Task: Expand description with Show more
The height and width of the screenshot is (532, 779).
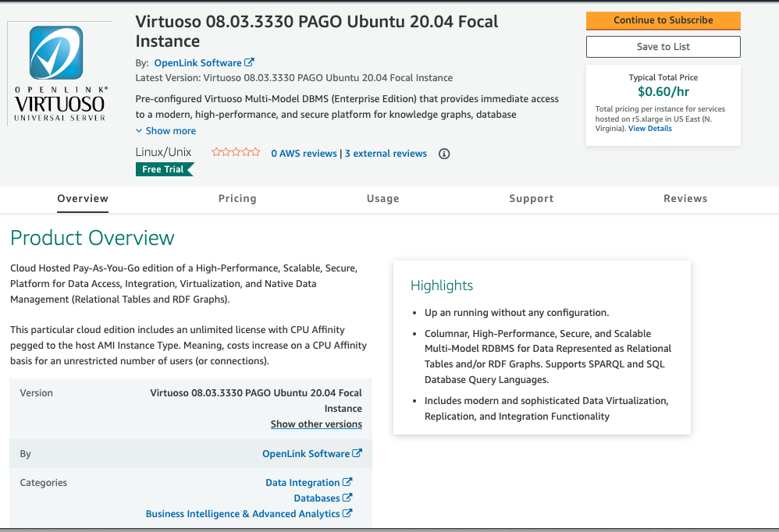Action: pyautogui.click(x=166, y=131)
